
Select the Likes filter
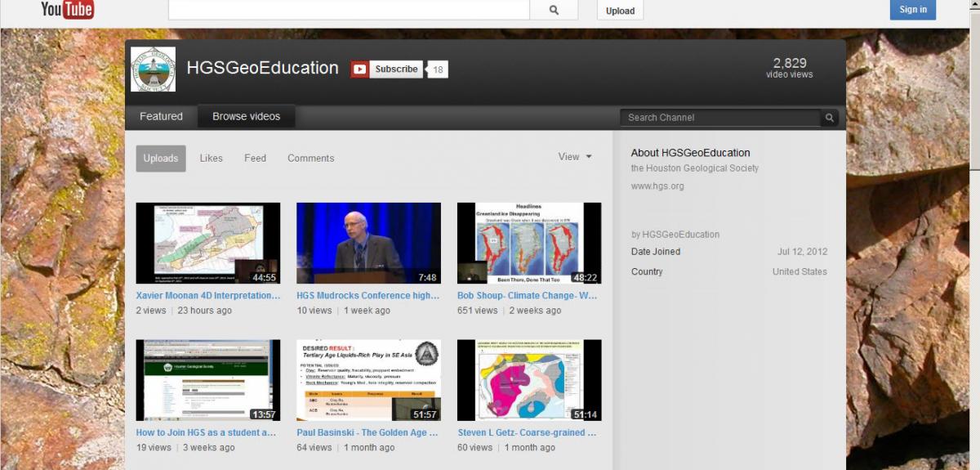212,159
